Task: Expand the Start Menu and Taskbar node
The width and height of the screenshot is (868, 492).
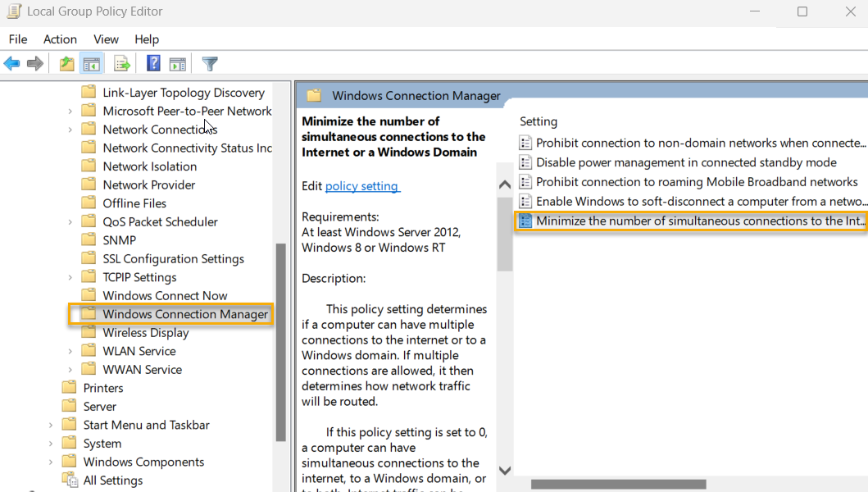Action: [x=52, y=424]
